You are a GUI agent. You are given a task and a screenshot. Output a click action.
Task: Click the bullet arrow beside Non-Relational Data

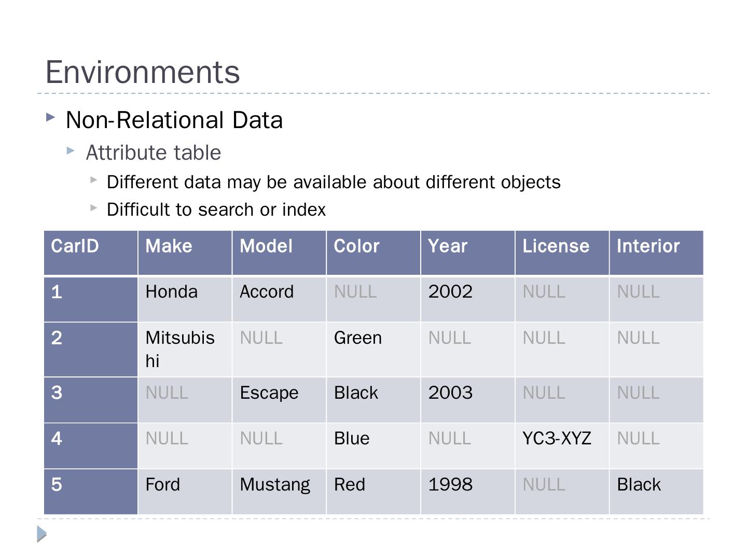50,117
